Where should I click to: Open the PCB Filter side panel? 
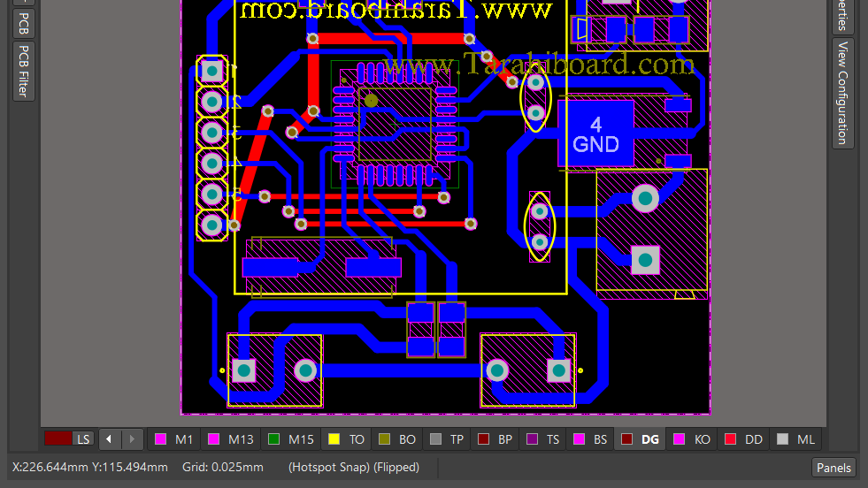(x=23, y=71)
